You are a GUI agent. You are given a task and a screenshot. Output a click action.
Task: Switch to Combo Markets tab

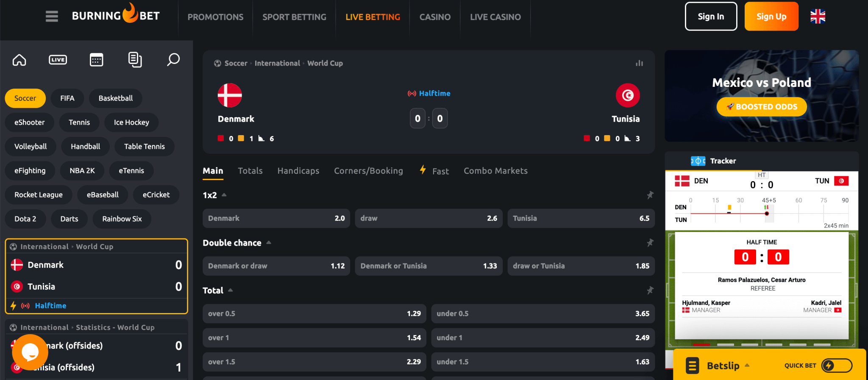[x=495, y=171]
